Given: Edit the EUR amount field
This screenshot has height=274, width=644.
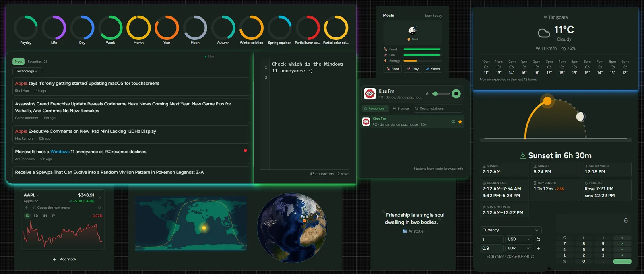Looking at the screenshot, I should pyautogui.click(x=491, y=248).
